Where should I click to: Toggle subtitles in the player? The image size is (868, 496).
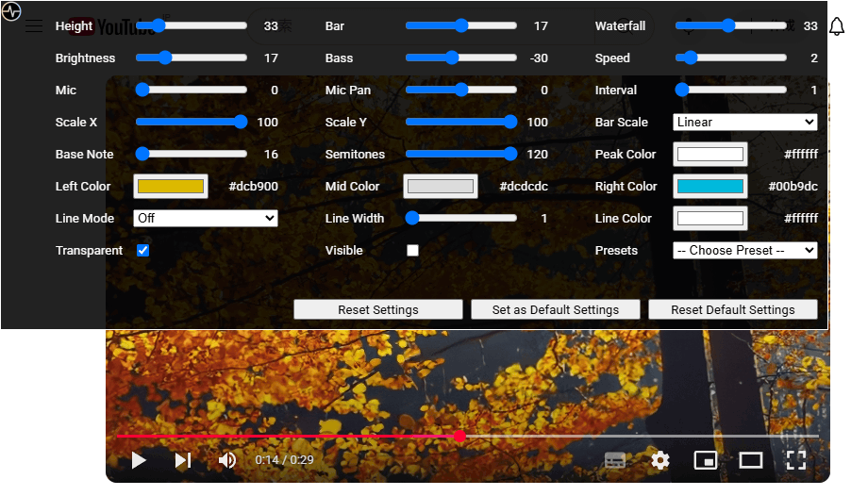615,460
